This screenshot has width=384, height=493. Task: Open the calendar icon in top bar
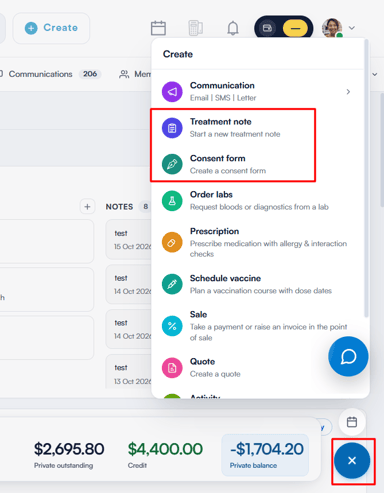coord(158,28)
